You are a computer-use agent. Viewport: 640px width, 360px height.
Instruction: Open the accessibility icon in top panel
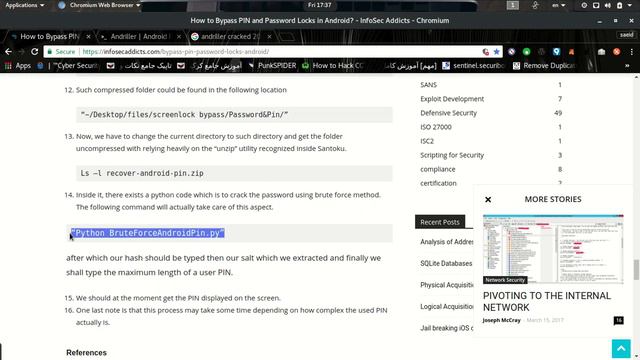click(535, 5)
